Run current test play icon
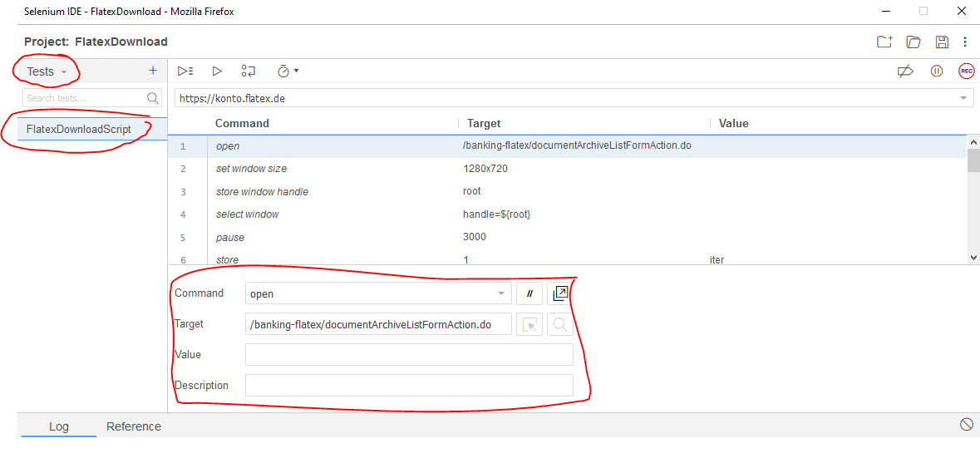 (217, 71)
